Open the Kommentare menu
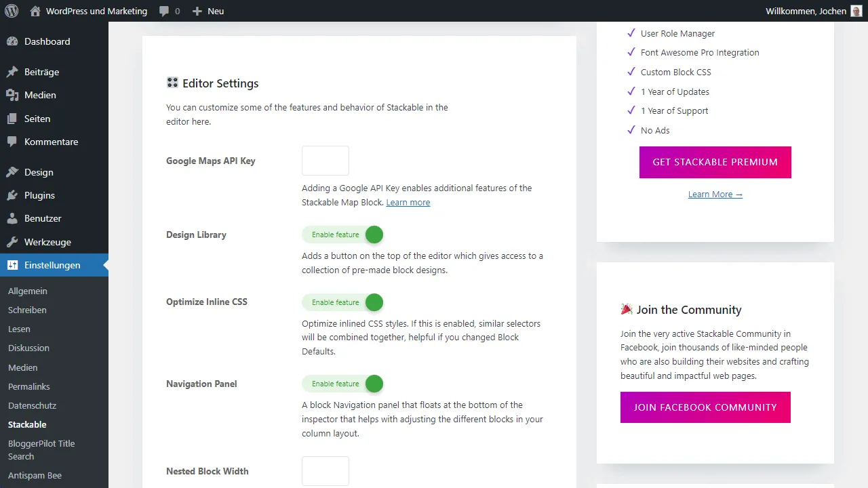Screen dimensions: 868x488 click(54, 142)
